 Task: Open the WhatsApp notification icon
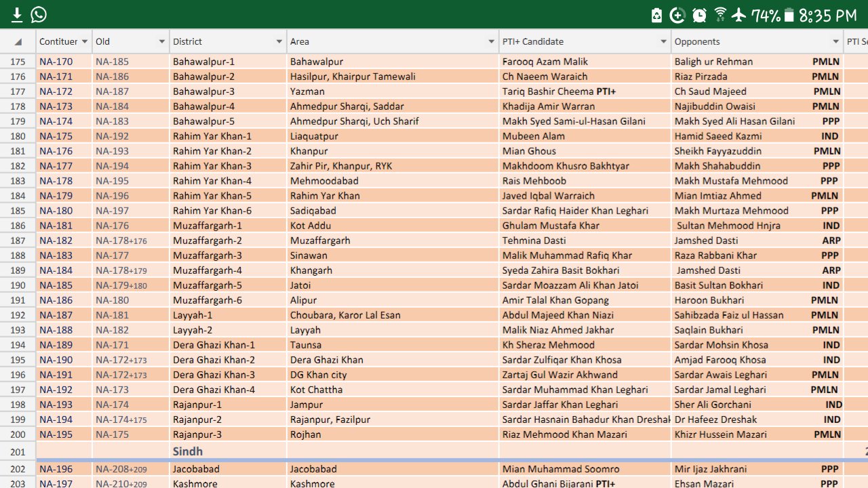click(x=39, y=14)
